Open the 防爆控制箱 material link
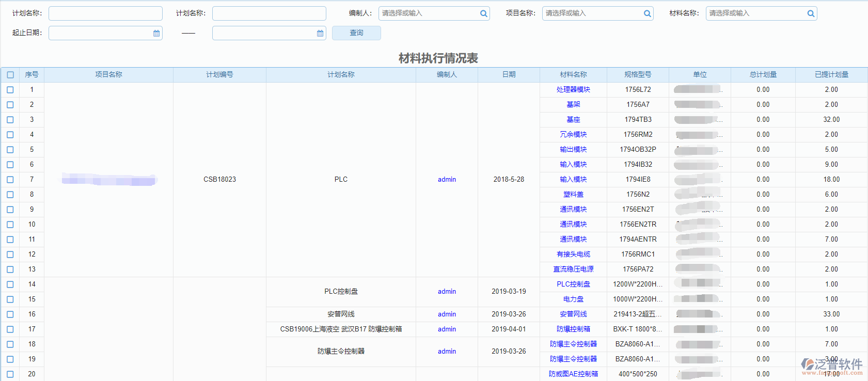Screen dimensions: 868x381 (x=573, y=329)
